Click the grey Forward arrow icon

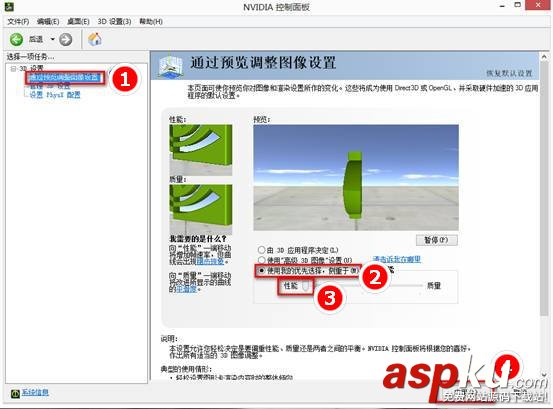[66, 39]
